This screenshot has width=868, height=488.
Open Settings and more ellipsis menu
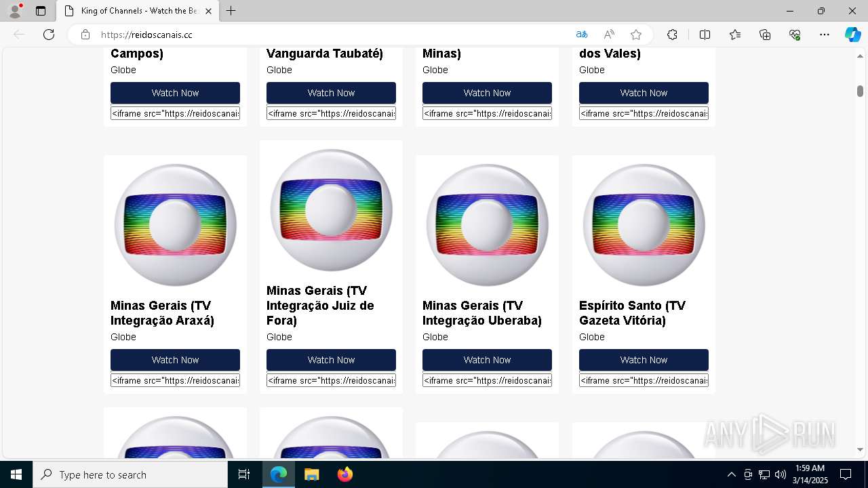click(825, 35)
